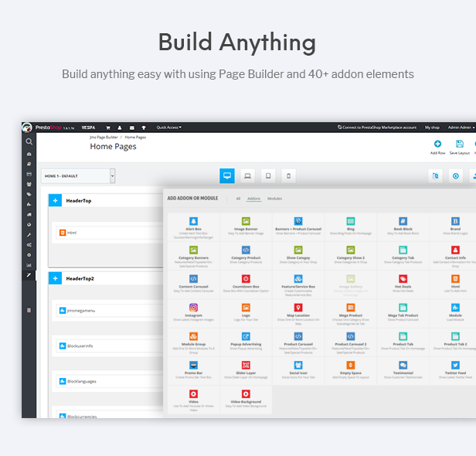The width and height of the screenshot is (476, 456).
Task: Choose the Video addon
Action: click(193, 400)
